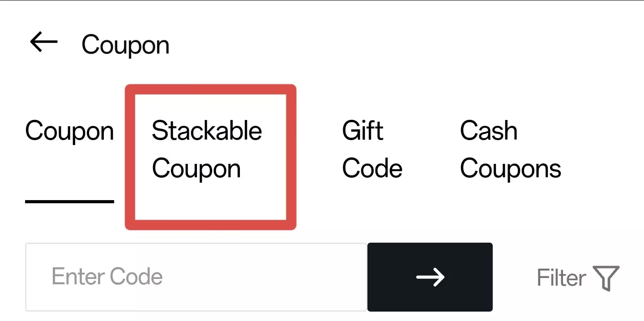
Task: Click the Coupons word under Cash
Action: pos(510,169)
